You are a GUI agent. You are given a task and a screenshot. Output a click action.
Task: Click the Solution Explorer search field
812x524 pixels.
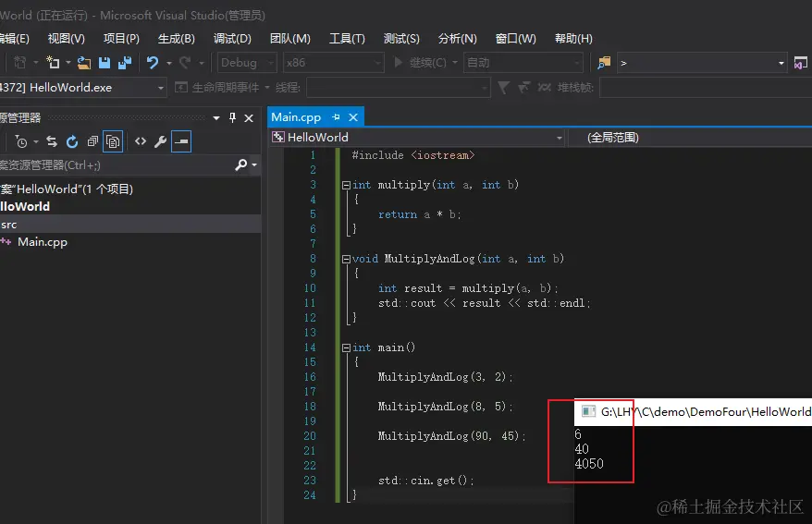(x=117, y=165)
